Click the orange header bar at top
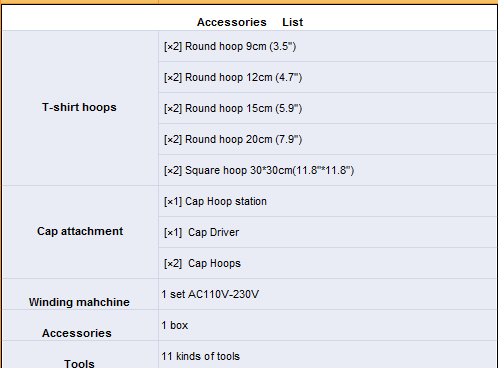The image size is (498, 368). coord(249,2)
